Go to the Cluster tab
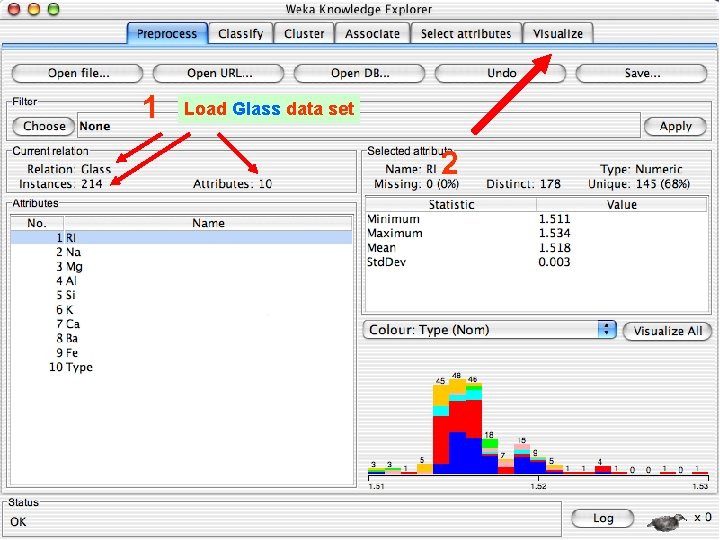The image size is (720, 540). coord(304,34)
